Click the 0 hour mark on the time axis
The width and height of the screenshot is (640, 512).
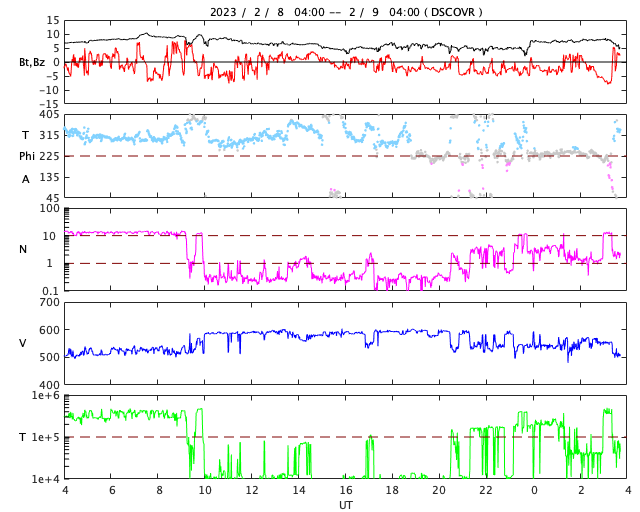[x=533, y=491]
